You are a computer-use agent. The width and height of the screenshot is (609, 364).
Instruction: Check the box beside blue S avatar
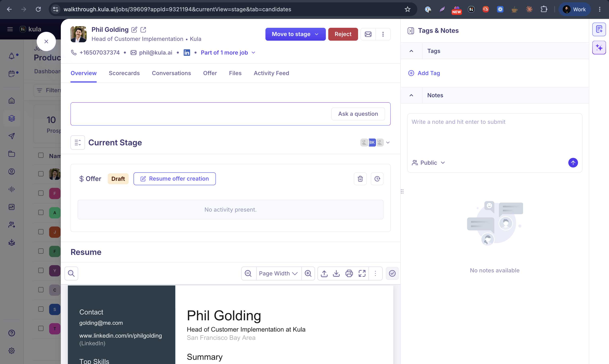point(41,309)
